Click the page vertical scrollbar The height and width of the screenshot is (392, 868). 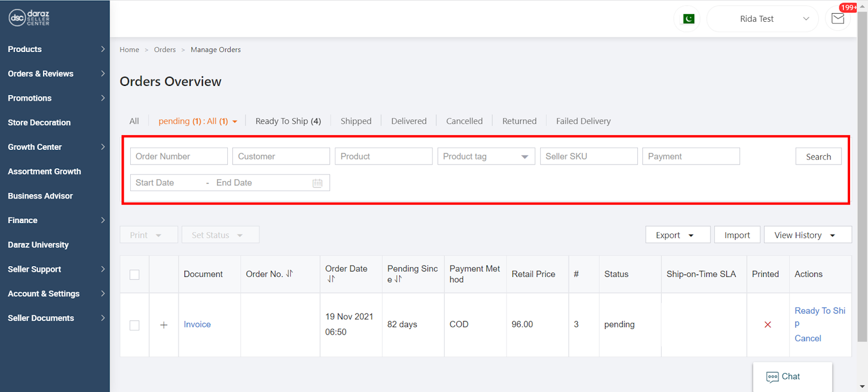[862, 176]
